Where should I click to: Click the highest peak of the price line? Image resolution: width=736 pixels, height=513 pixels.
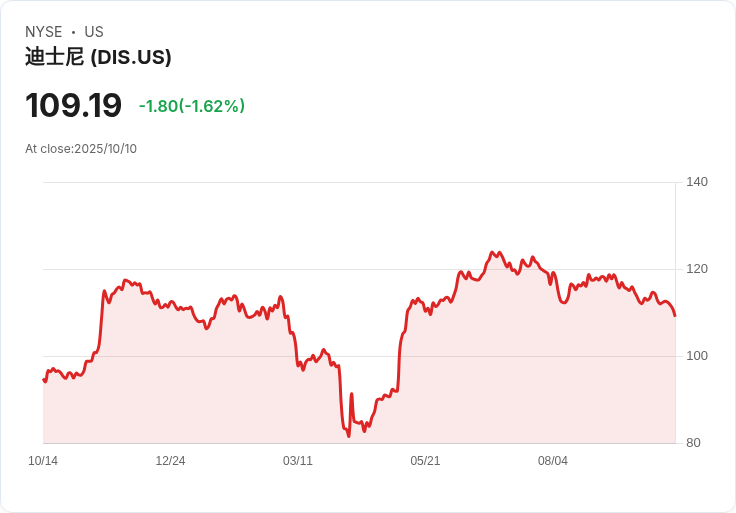point(493,252)
